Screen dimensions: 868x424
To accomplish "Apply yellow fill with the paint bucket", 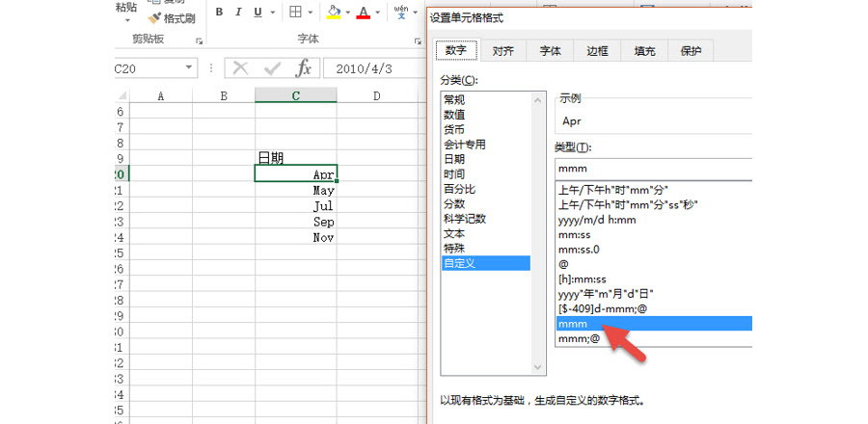I will pos(334,12).
